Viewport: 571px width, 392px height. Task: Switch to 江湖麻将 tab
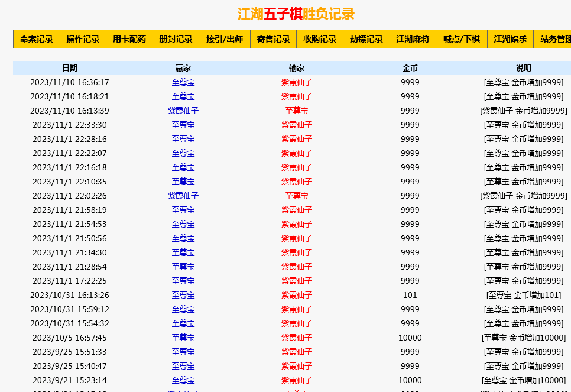coord(413,39)
